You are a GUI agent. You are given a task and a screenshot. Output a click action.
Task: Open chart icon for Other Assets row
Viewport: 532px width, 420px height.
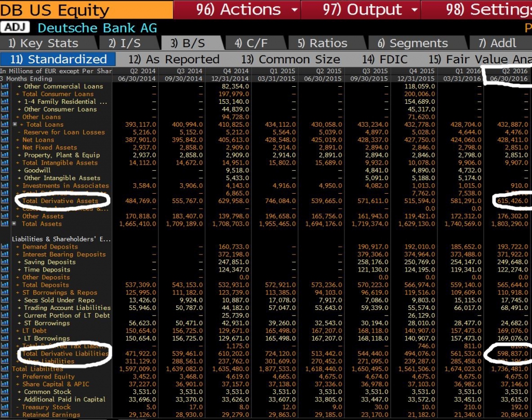tap(5, 216)
